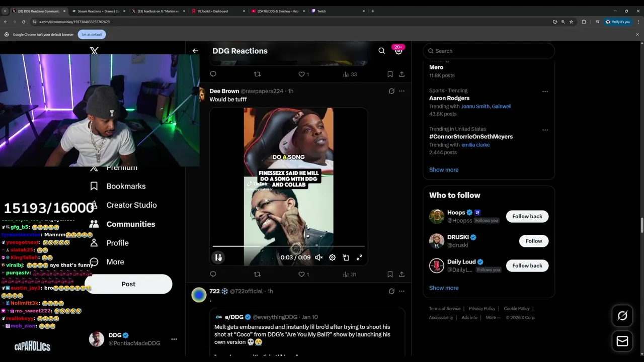644x362 pixels.
Task: Bookmark this page with star icon
Action: click(572, 22)
